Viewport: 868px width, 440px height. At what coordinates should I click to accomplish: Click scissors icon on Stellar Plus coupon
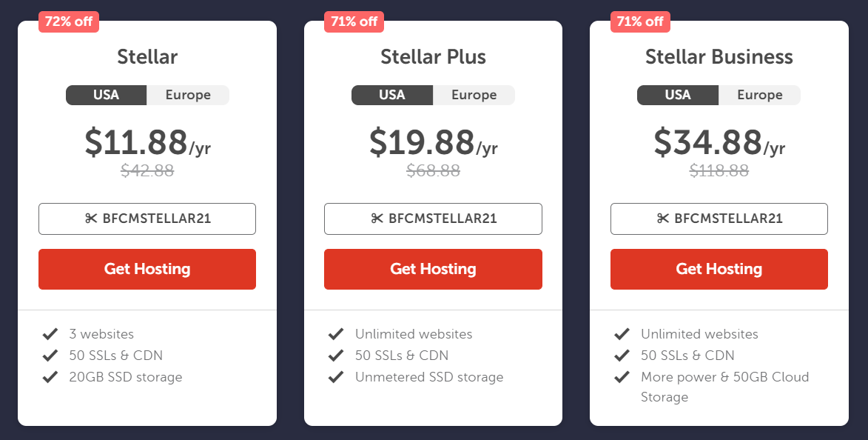(x=377, y=219)
